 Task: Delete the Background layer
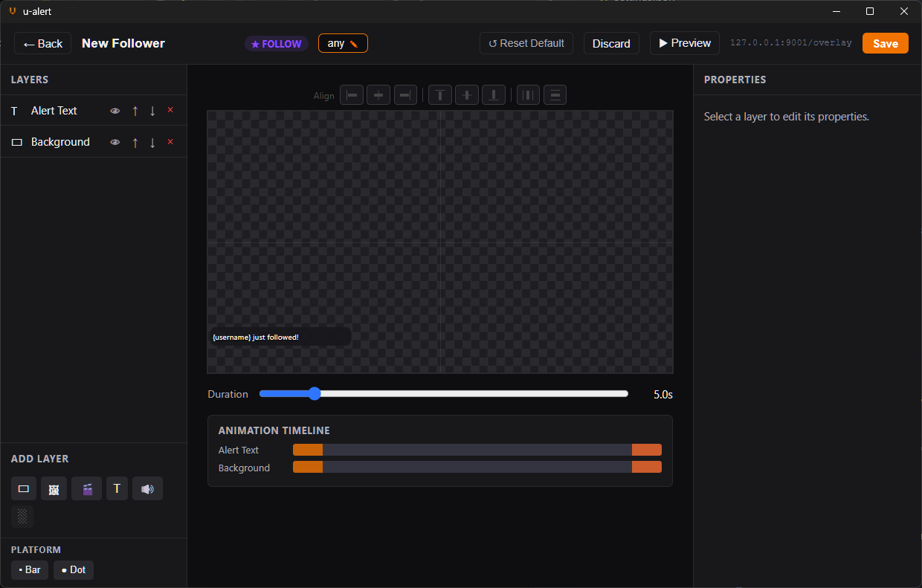pyautogui.click(x=170, y=141)
